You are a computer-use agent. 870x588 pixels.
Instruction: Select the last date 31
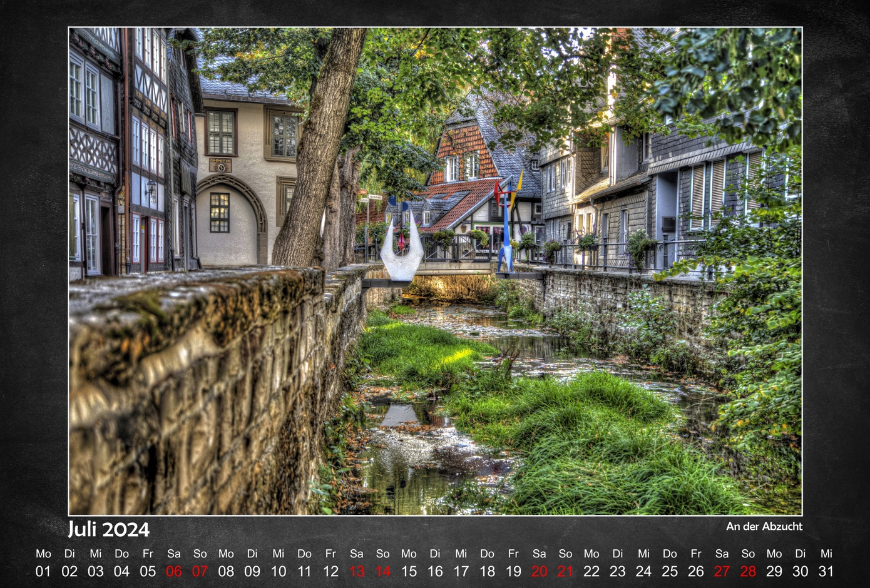tap(826, 571)
